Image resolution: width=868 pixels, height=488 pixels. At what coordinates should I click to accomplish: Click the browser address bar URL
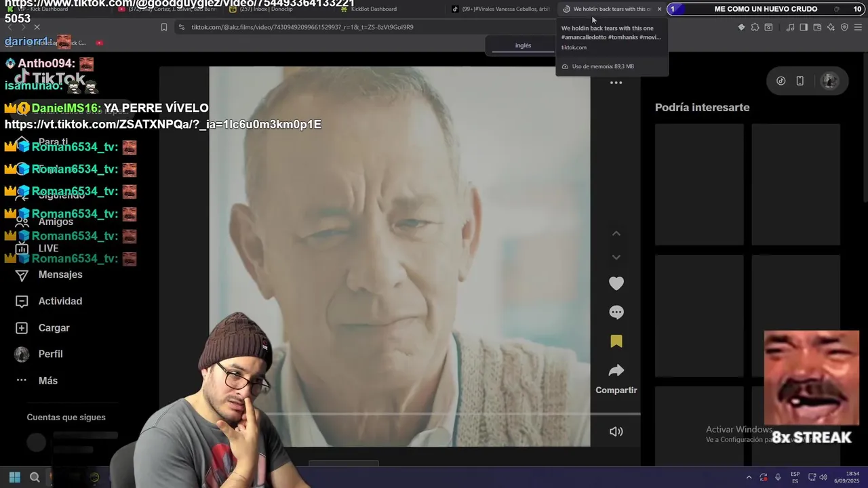[x=302, y=27]
